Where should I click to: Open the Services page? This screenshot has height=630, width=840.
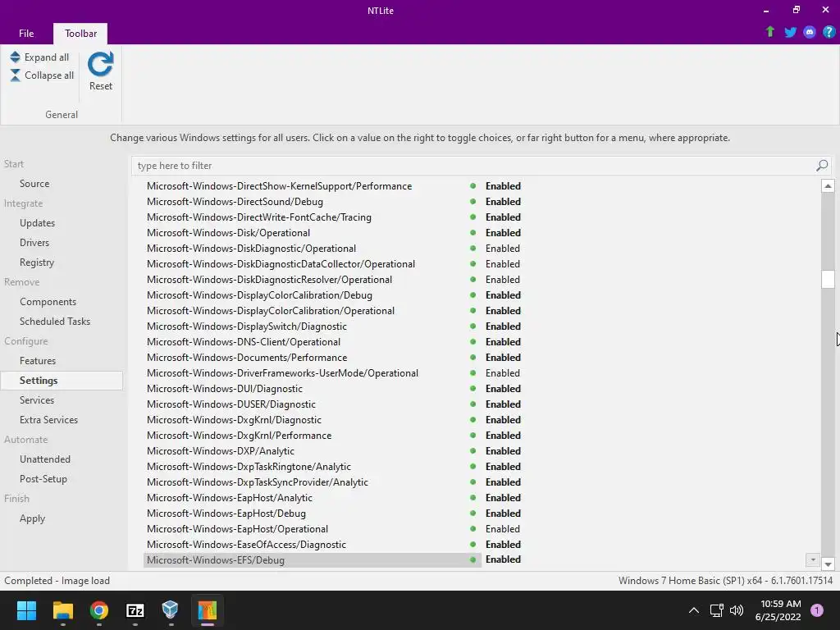(36, 400)
